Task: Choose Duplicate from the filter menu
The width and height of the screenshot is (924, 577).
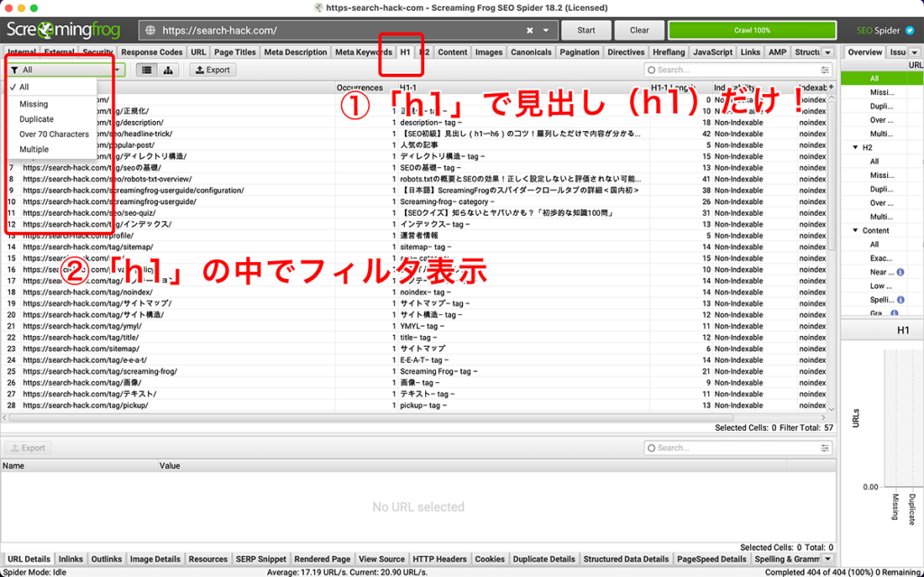Action: click(51, 119)
